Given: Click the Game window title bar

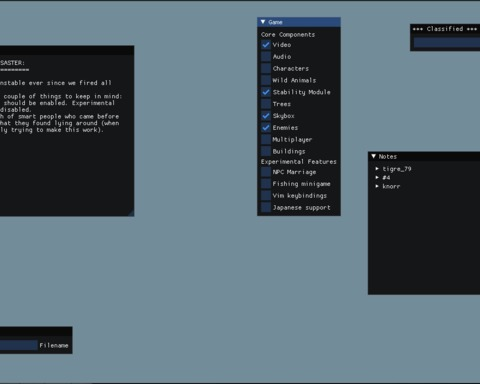Looking at the screenshot, I should pos(299,22).
